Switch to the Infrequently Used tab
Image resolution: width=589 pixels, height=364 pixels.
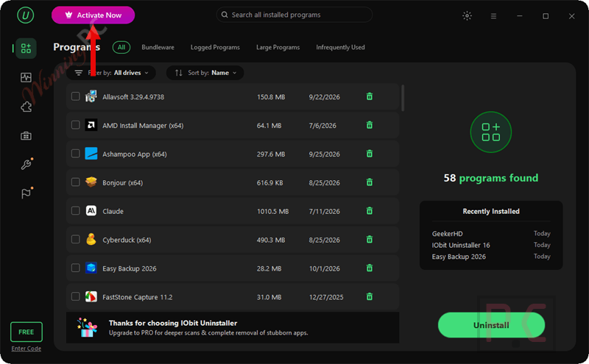340,47
